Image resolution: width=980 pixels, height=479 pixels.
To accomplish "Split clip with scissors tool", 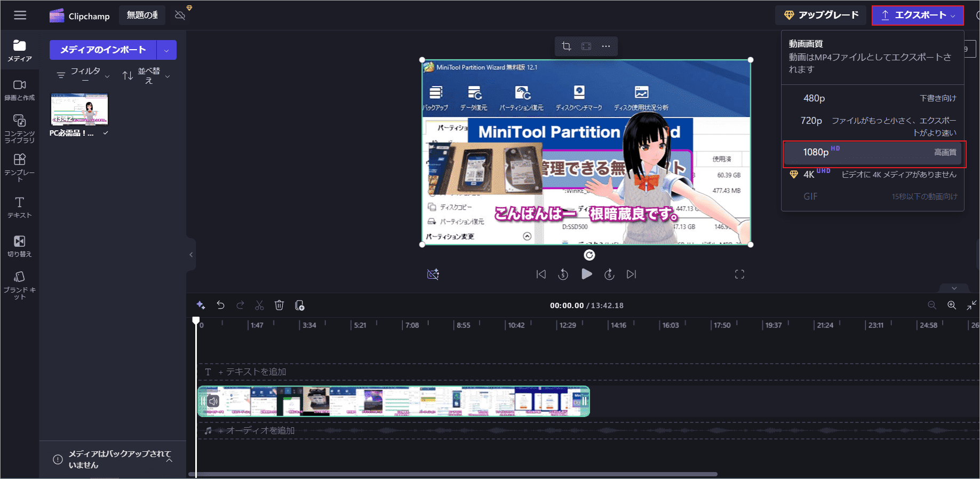I will point(259,305).
